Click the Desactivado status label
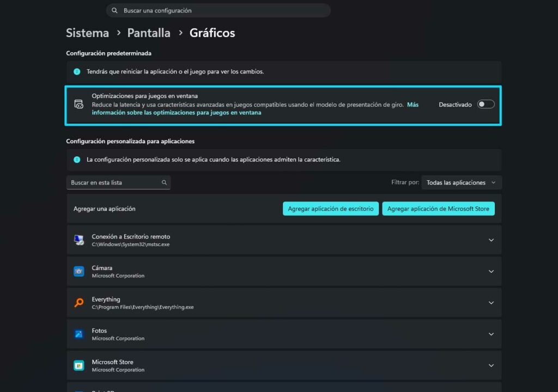Image resolution: width=558 pixels, height=392 pixels. tap(455, 105)
